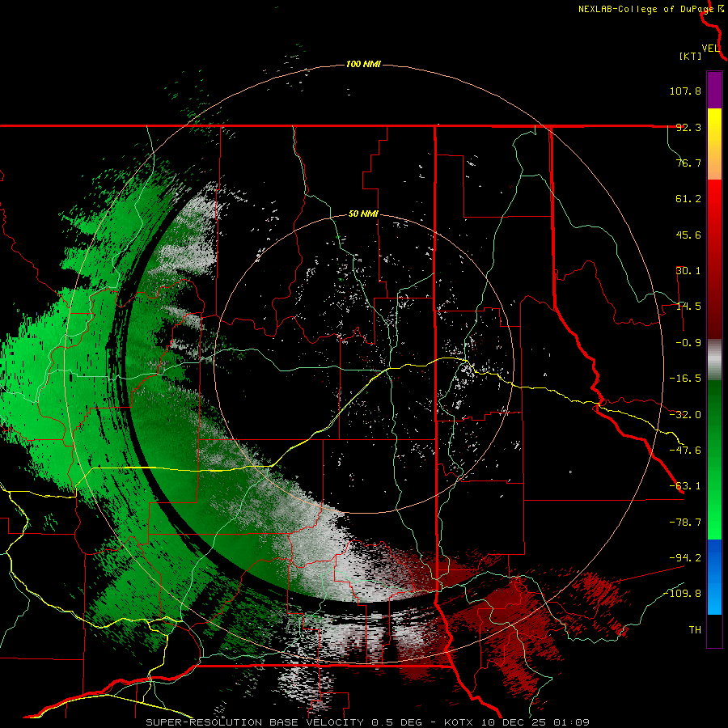Click the 0.5 DEG elevation text
This screenshot has width=728, height=728.
point(397,722)
